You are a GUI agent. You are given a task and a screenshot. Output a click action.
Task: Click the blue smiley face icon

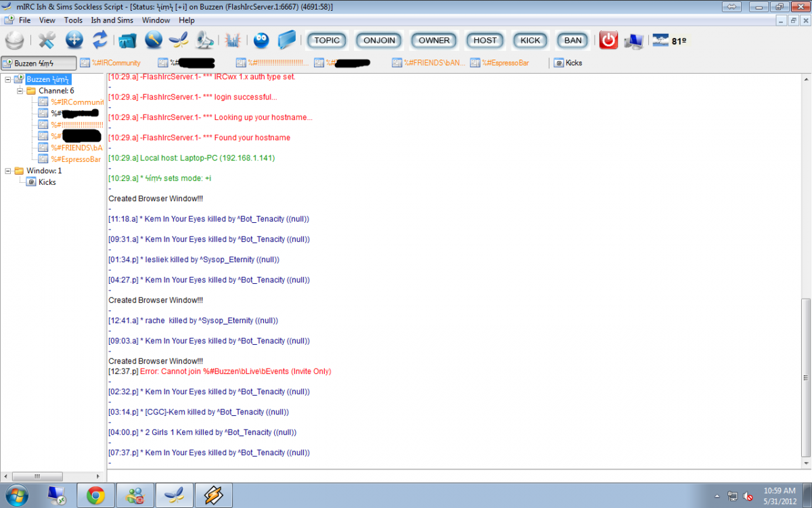(x=261, y=40)
